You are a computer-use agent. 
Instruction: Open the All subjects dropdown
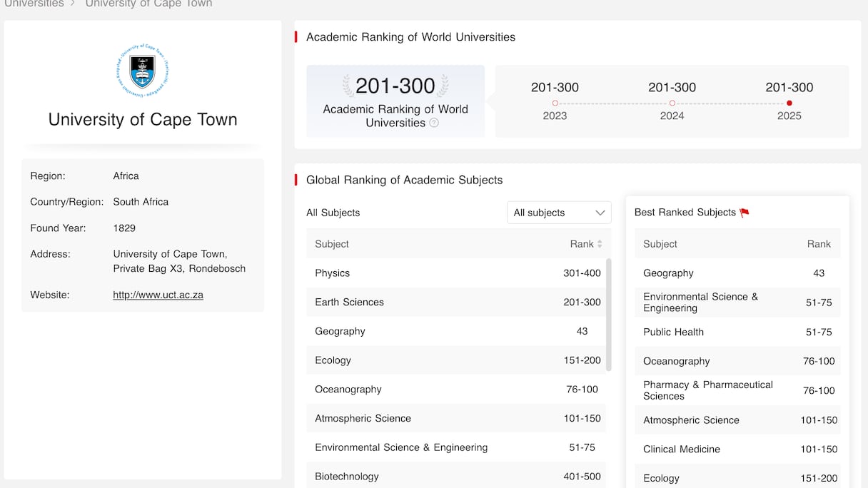coord(559,213)
